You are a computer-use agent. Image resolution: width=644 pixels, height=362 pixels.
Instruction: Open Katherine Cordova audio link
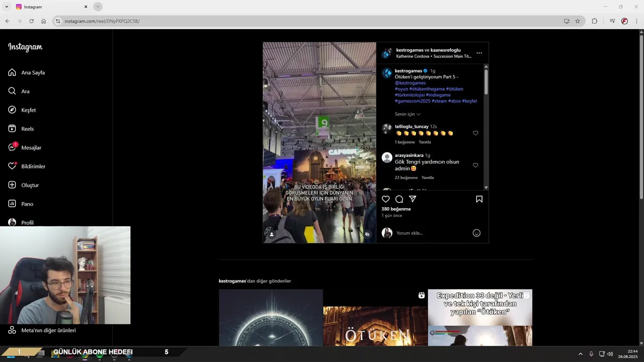(434, 56)
